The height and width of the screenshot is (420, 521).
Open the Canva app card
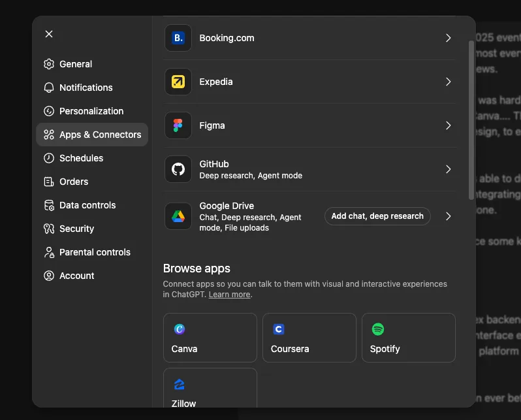pyautogui.click(x=210, y=338)
